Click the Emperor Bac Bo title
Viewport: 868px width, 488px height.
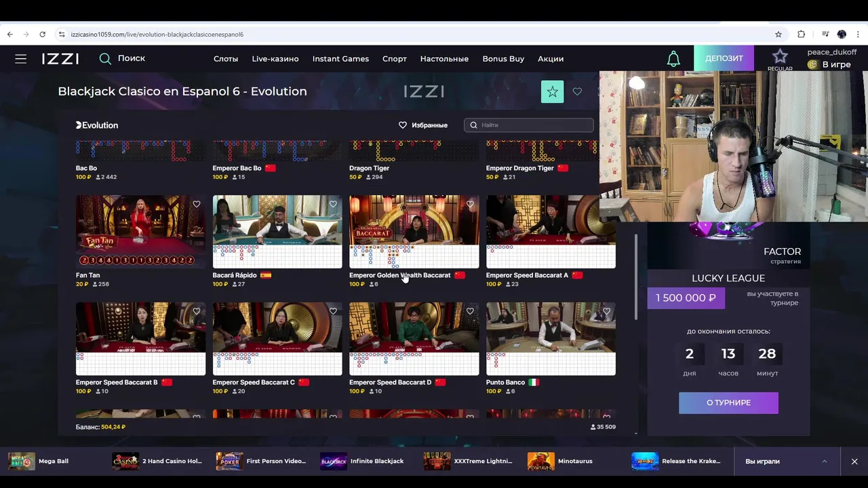click(237, 168)
